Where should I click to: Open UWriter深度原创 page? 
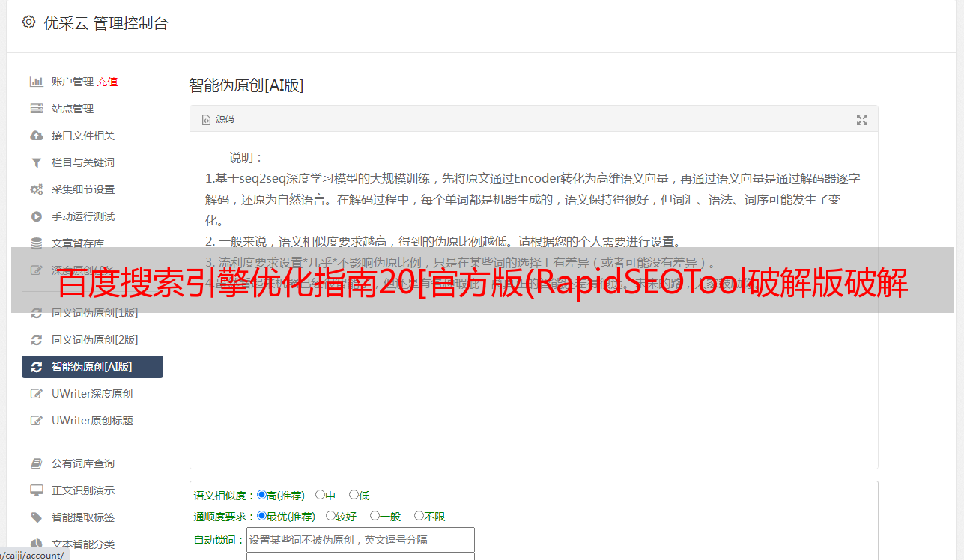click(x=92, y=394)
